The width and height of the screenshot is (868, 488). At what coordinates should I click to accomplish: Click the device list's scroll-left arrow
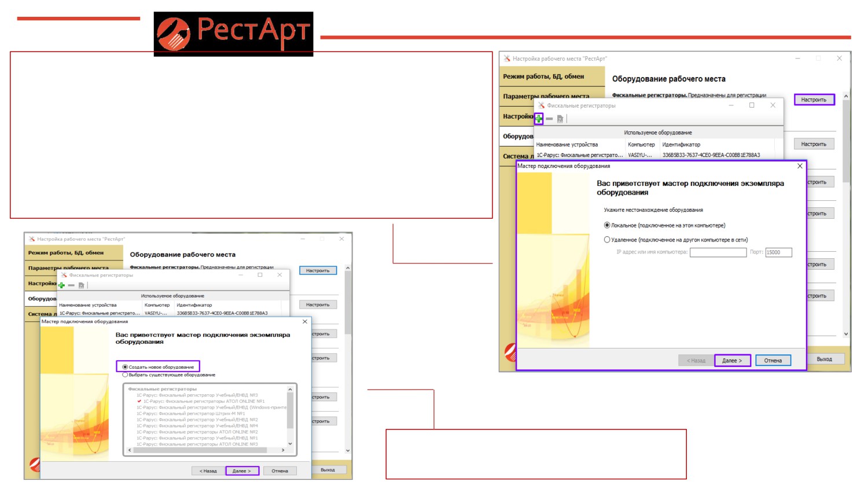click(129, 450)
